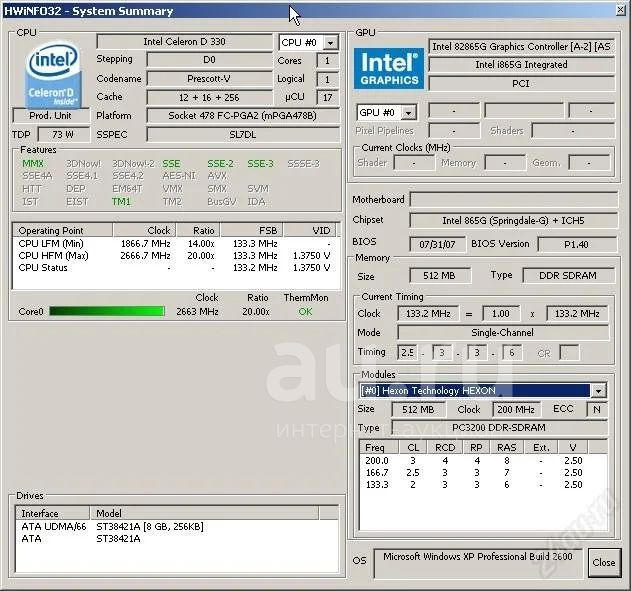Click the BIOS Version P1.40 field
This screenshot has width=631, height=591.
pos(577,244)
